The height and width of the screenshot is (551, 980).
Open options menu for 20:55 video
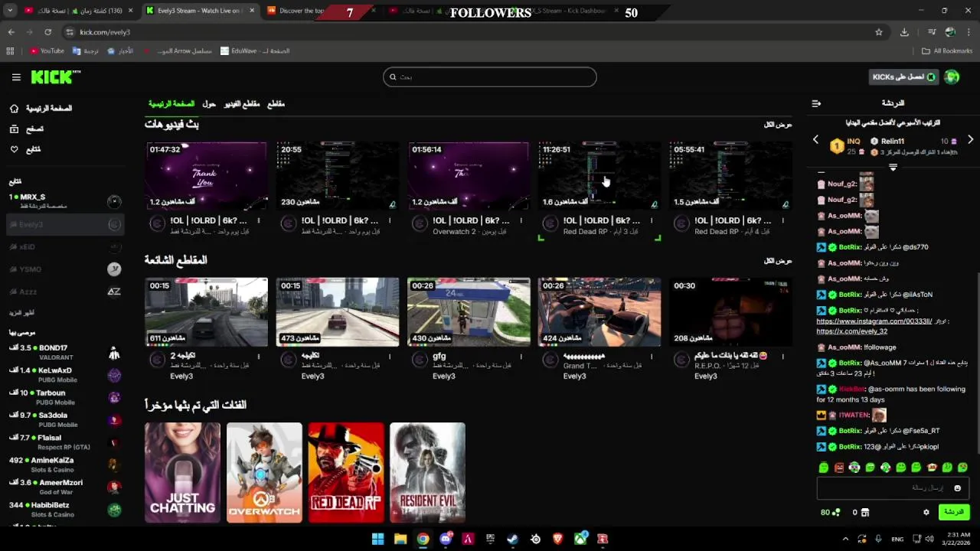click(x=390, y=220)
